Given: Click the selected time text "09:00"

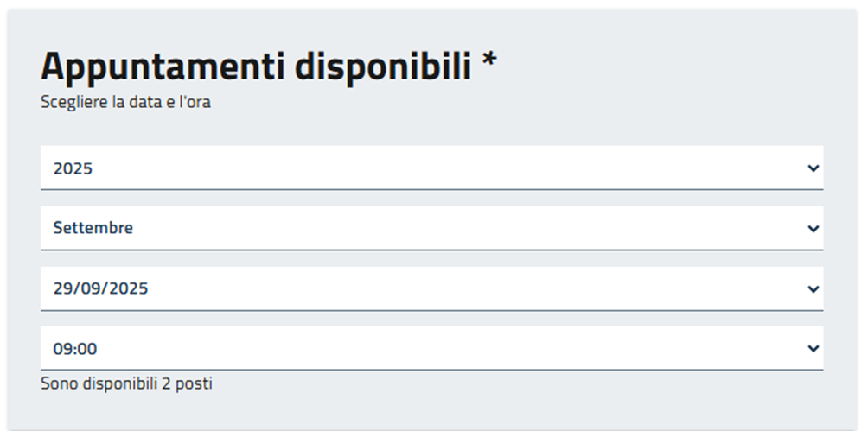Looking at the screenshot, I should 75,350.
